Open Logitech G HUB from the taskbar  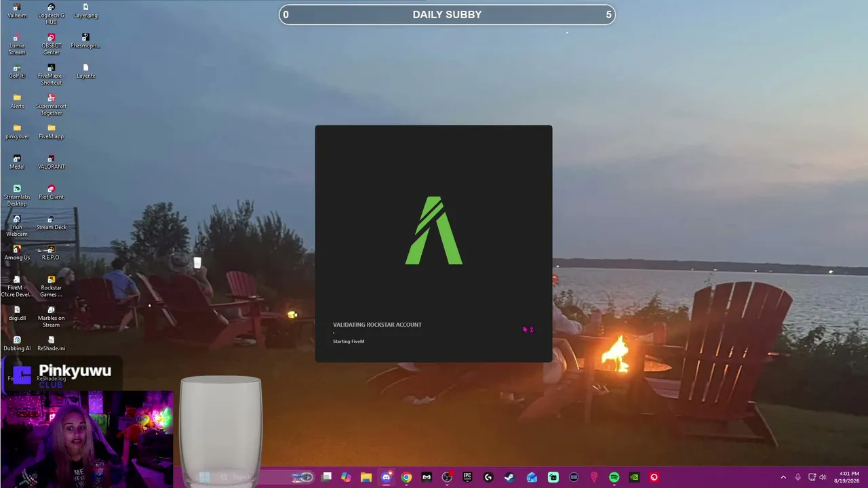point(488,477)
